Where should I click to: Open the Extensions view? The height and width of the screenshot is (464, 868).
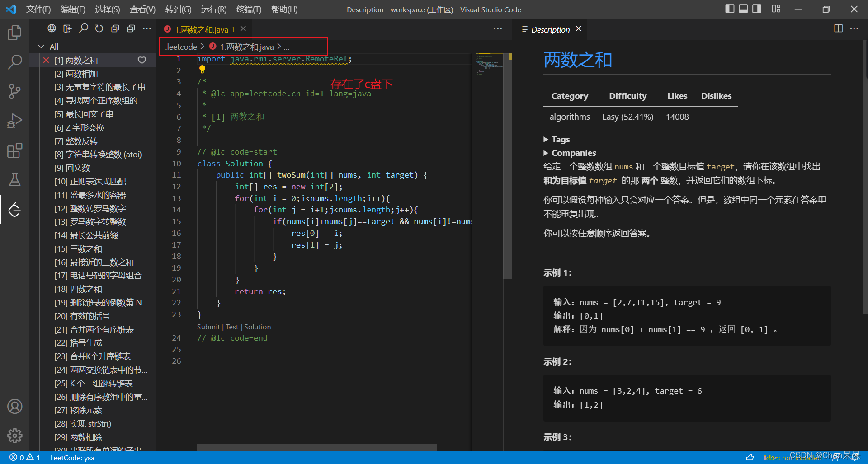(x=14, y=150)
